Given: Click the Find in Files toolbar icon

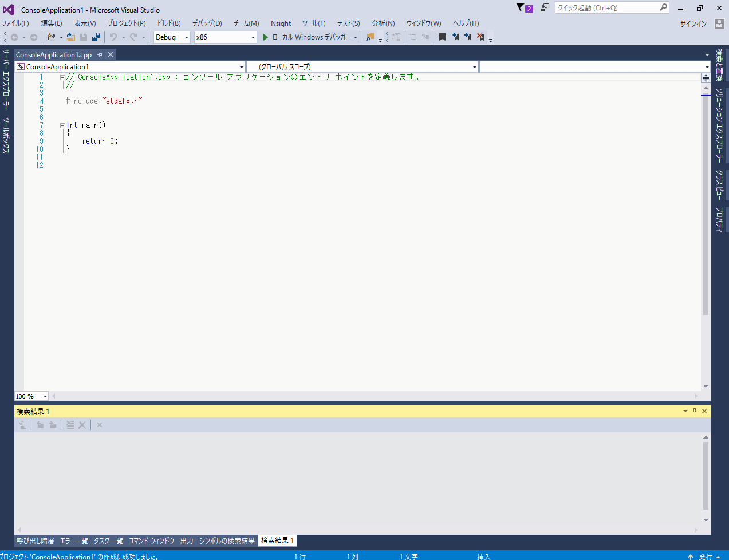Looking at the screenshot, I should pos(370,37).
